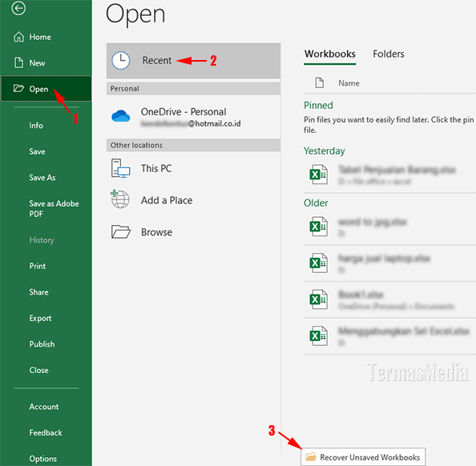Click the Recent clock icon
Viewport: 476px width, 466px height.
(121, 60)
